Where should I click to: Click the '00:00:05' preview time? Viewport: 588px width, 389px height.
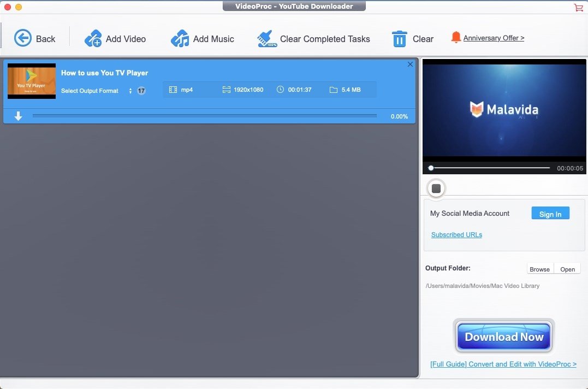tap(570, 168)
